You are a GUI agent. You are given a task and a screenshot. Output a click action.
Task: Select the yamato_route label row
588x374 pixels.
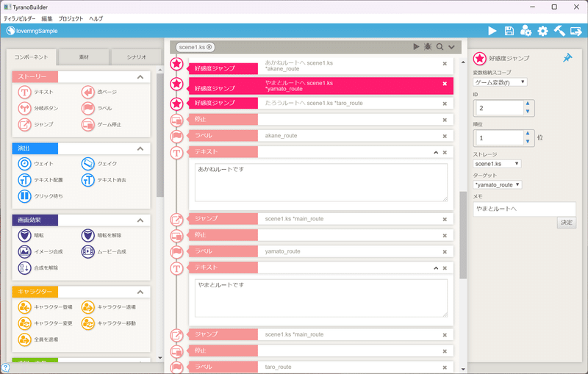pyautogui.click(x=321, y=251)
